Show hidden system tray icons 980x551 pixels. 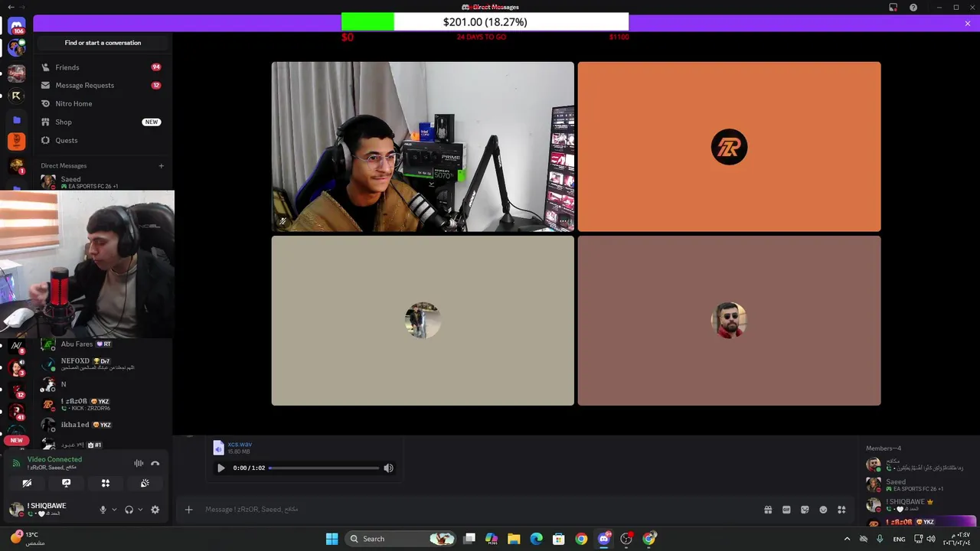point(847,539)
